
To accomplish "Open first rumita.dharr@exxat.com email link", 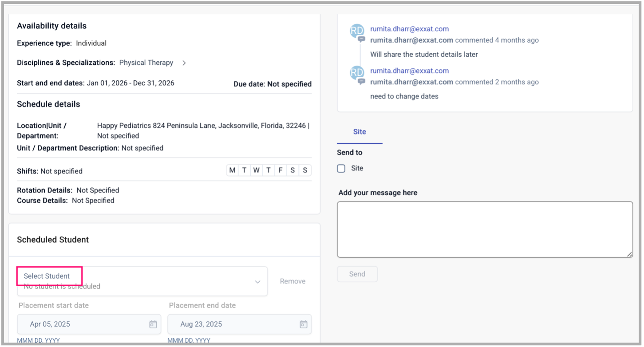I will click(x=409, y=29).
